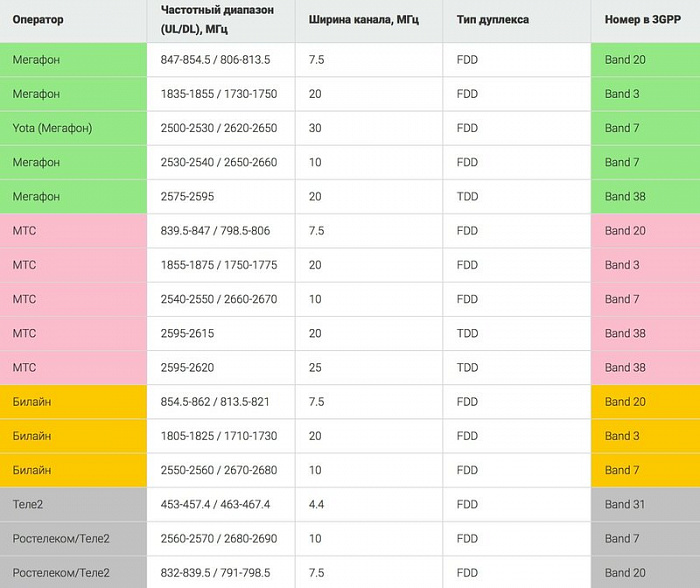Click the Тип дуплекса column header
Screen dimensions: 700x588
517,21
